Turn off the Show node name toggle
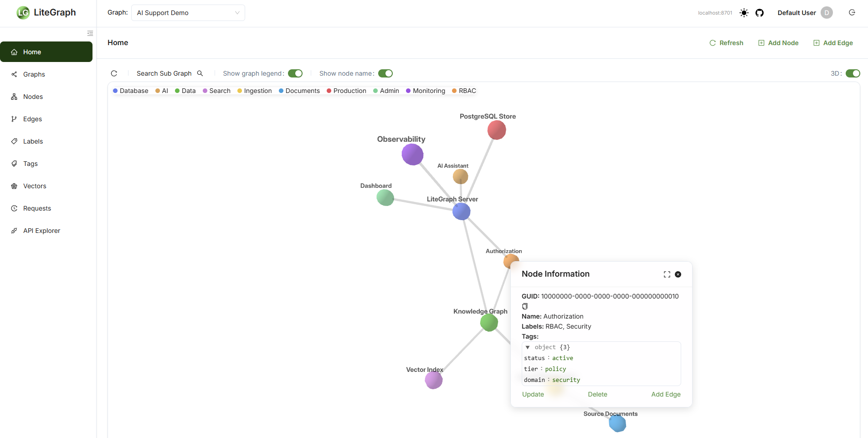Screen dimensions: 868x438 pyautogui.click(x=386, y=73)
